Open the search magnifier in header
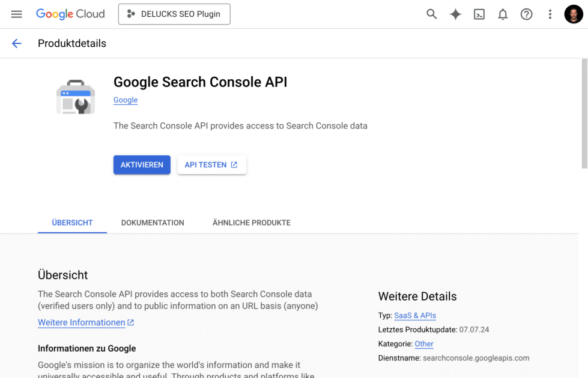This screenshot has width=588, height=378. pos(432,14)
